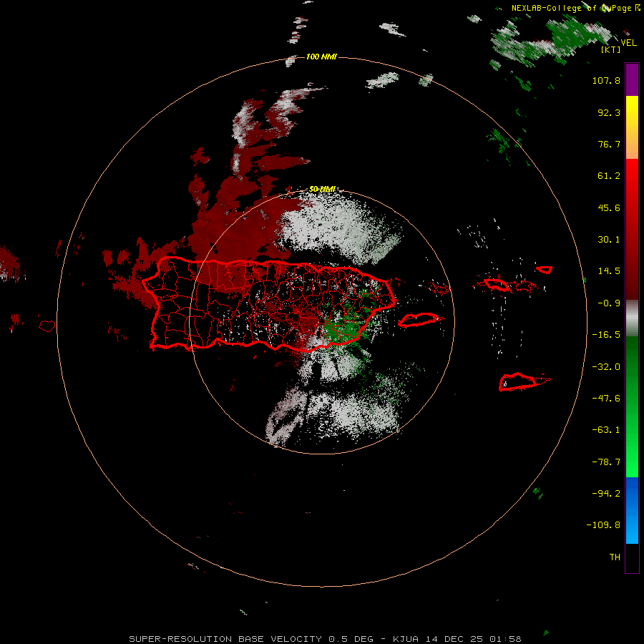Screen dimensions: 644x644
Task: Click the 76.7 scale label
Action: [x=609, y=144]
